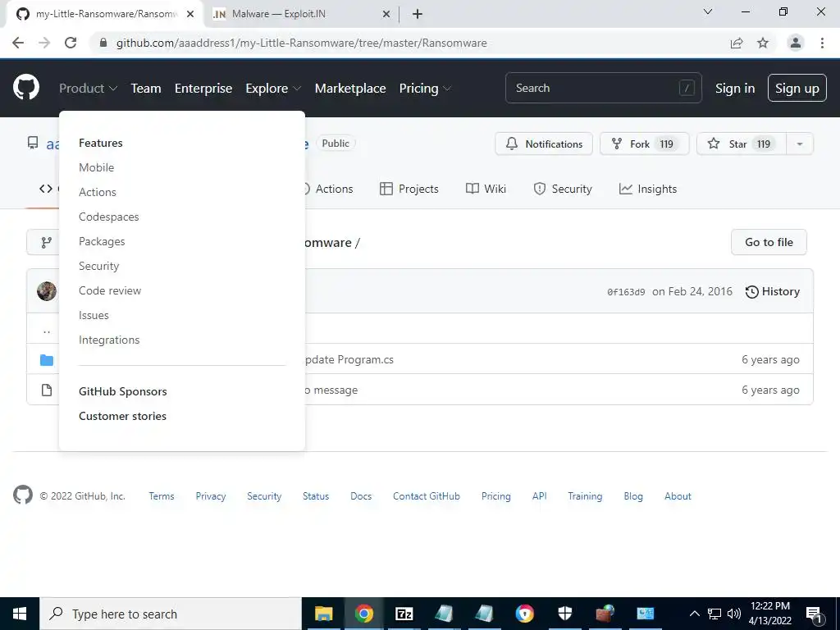The image size is (840, 630).
Task: Click the footer GitHub logo
Action: pyautogui.click(x=22, y=495)
